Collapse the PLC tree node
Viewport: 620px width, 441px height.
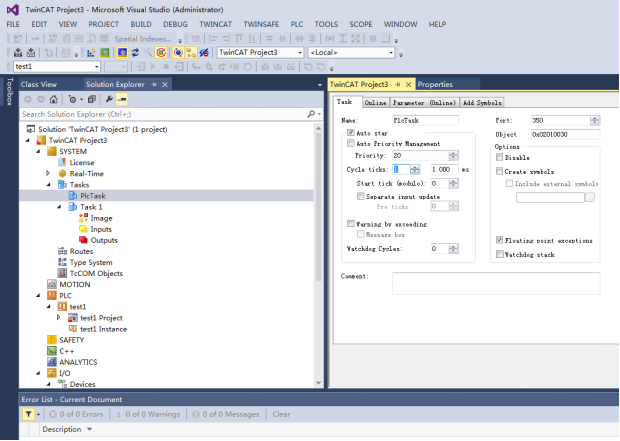(38, 295)
